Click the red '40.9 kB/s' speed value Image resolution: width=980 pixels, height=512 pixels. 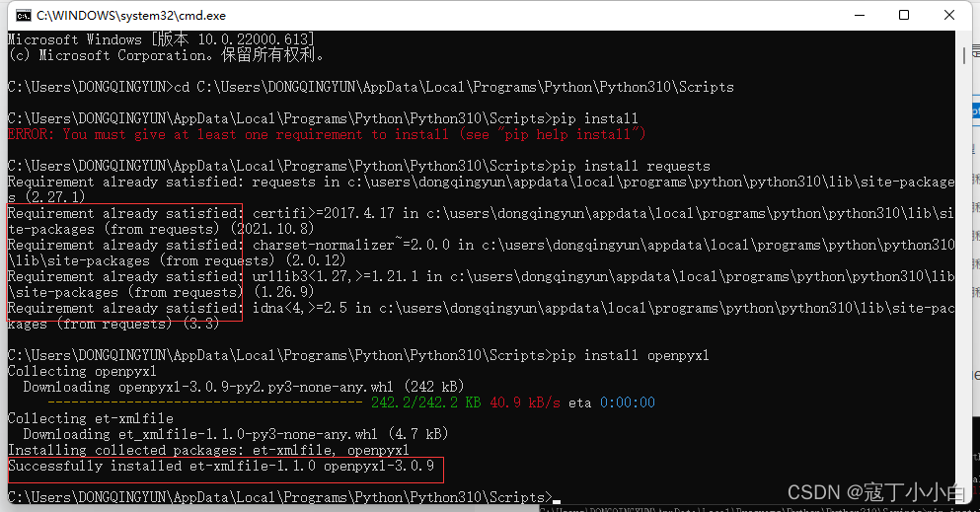(525, 402)
